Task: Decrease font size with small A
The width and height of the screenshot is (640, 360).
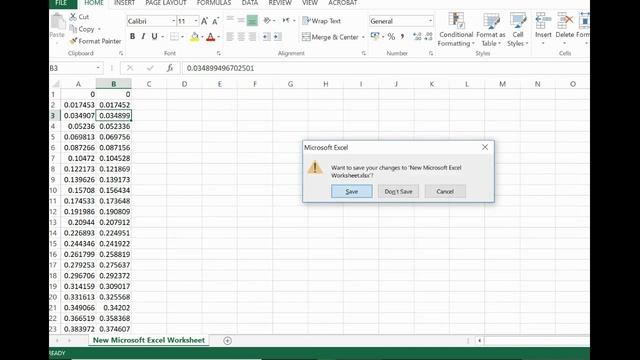Action: click(216, 21)
